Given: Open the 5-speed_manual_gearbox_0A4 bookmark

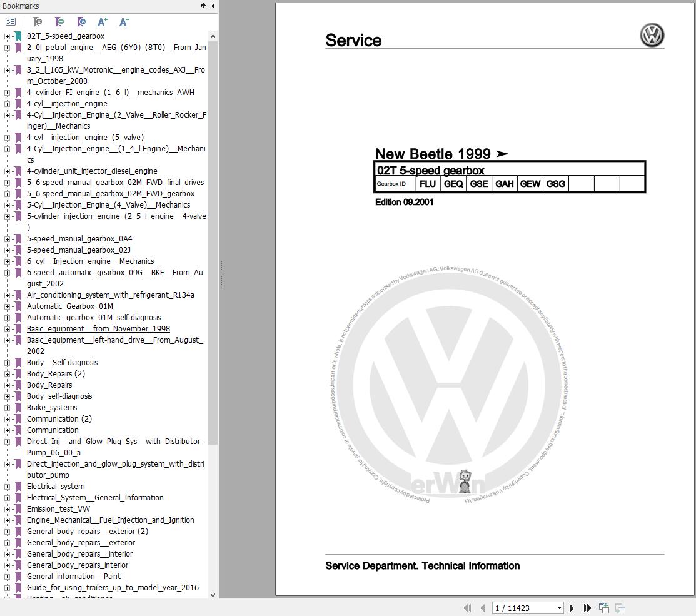Looking at the screenshot, I should point(79,239).
